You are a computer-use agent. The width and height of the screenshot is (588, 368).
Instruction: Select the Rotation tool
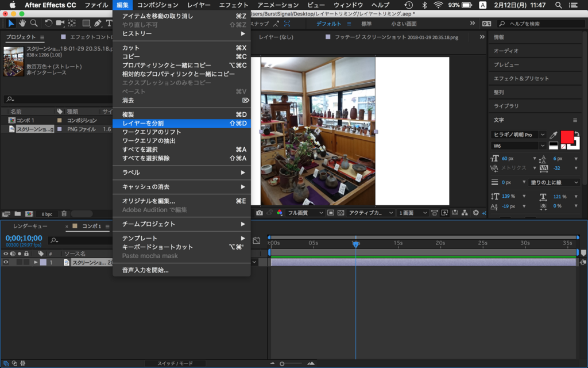pyautogui.click(x=48, y=23)
